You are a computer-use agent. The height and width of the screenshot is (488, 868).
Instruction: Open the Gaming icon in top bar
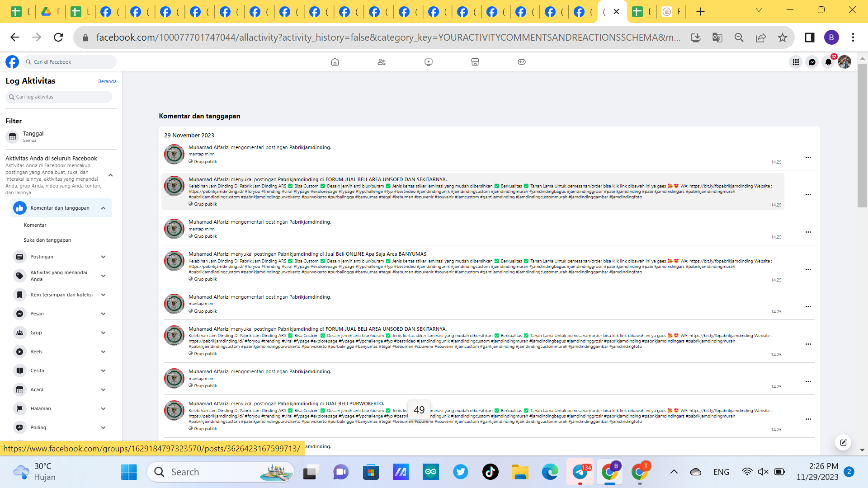click(521, 62)
